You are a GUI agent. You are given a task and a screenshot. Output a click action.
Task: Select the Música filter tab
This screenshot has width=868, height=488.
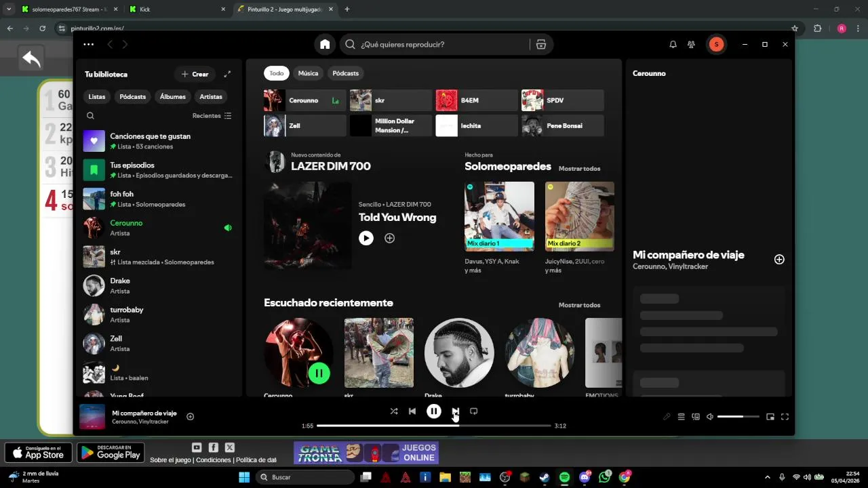(308, 73)
